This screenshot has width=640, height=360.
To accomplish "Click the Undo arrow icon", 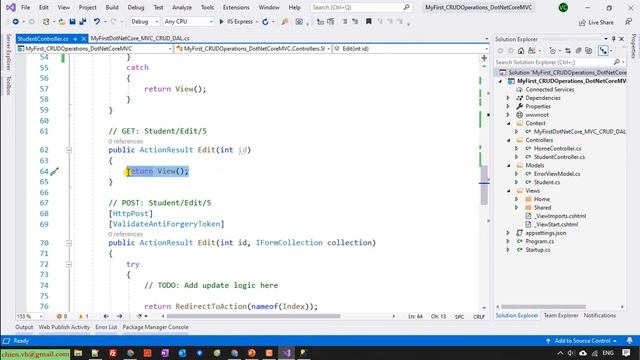I will (97, 22).
